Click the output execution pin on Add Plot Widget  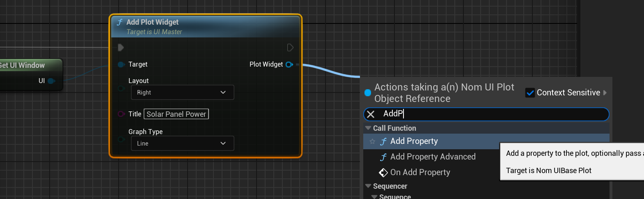[x=290, y=48]
